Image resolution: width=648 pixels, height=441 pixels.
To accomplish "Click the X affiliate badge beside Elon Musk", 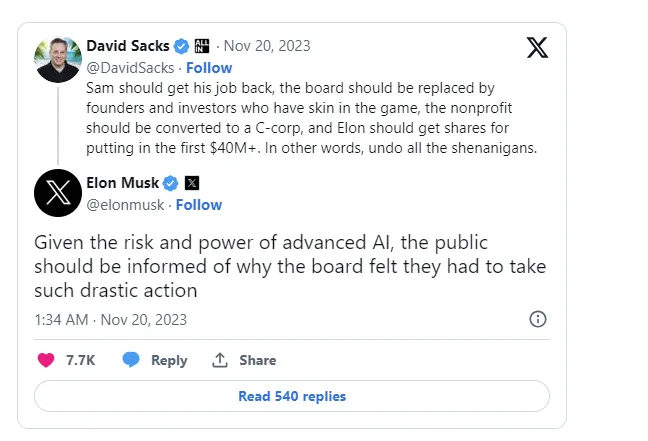I will (x=192, y=183).
